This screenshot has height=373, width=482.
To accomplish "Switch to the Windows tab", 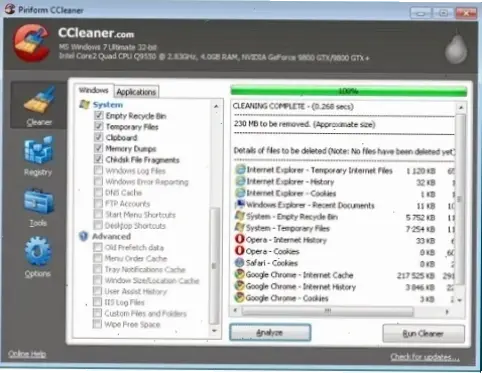I will pos(93,90).
